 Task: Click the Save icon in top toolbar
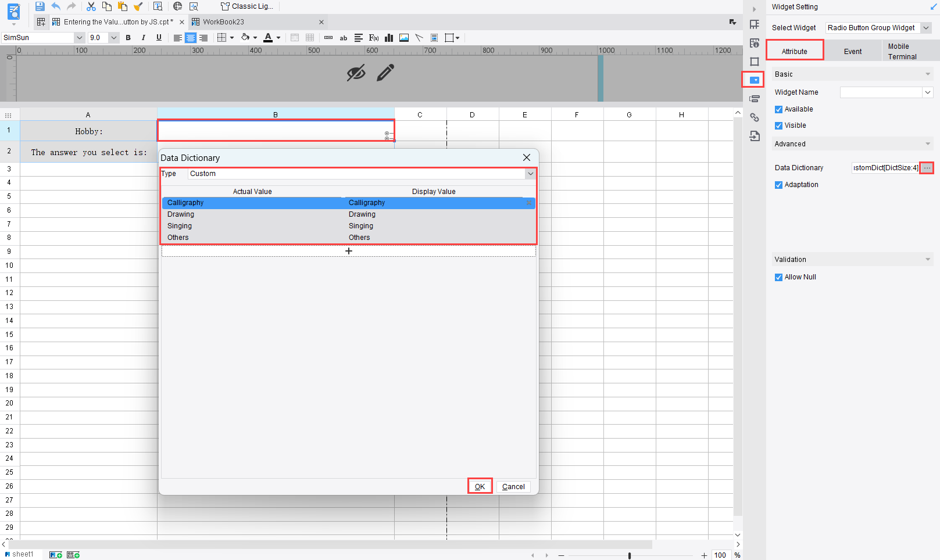40,6
